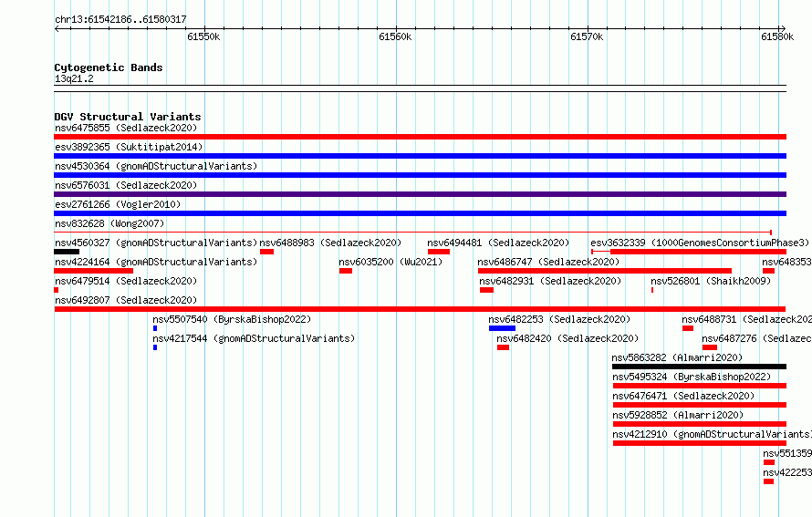This screenshot has height=517, width=812.
Task: Select the red nsv6476471 variant bar
Action: coord(700,405)
